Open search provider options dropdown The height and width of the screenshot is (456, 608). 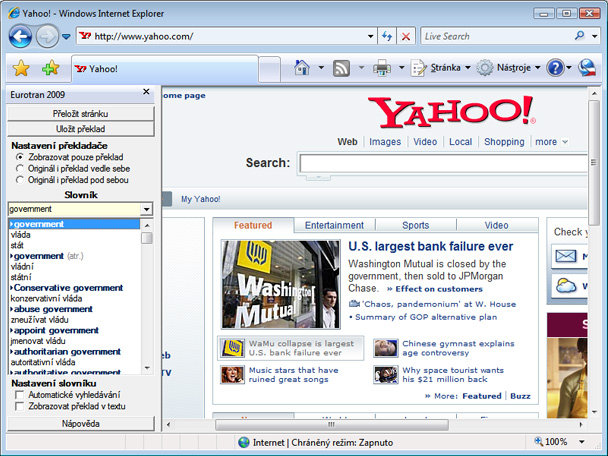595,36
